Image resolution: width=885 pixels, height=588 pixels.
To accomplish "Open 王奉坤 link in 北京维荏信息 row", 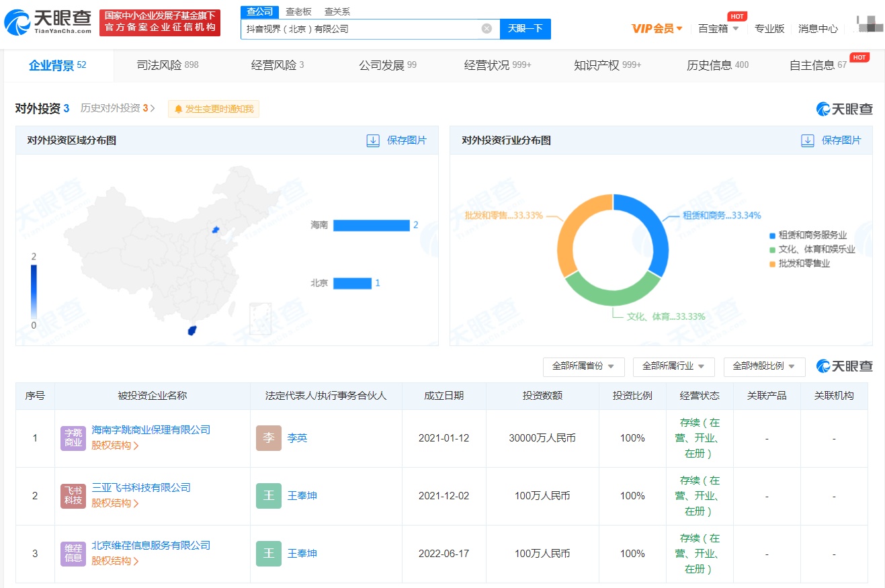I will (302, 554).
